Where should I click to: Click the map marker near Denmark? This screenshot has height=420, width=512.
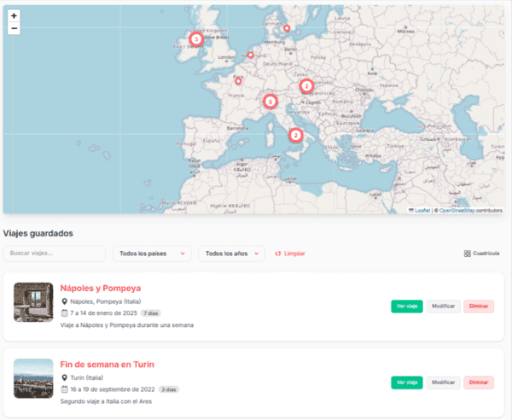[x=287, y=28]
